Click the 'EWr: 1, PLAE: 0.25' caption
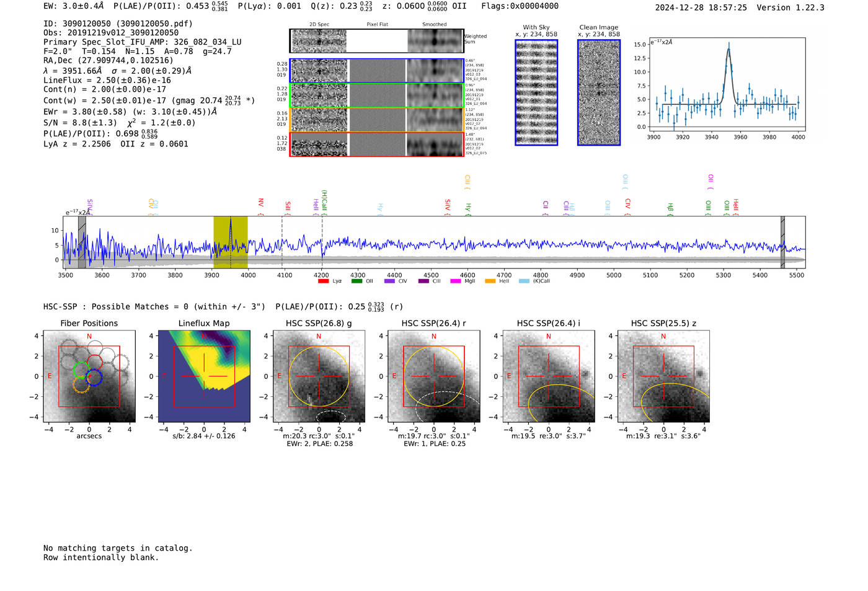 point(435,444)
